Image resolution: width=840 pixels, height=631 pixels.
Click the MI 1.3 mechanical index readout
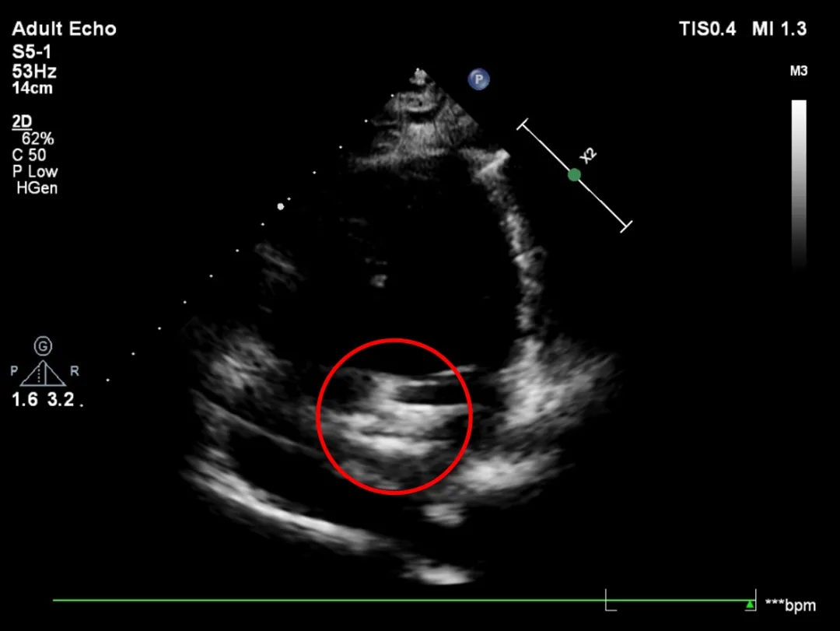[x=779, y=30]
